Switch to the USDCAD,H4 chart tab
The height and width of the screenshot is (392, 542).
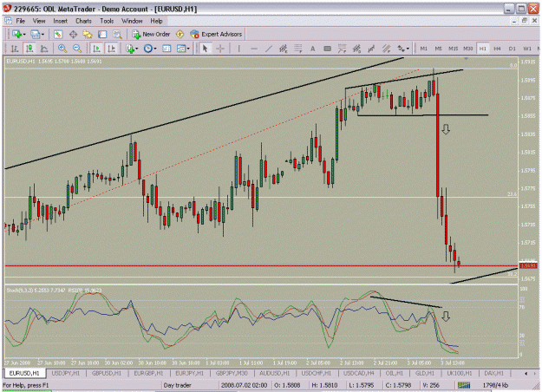360,373
